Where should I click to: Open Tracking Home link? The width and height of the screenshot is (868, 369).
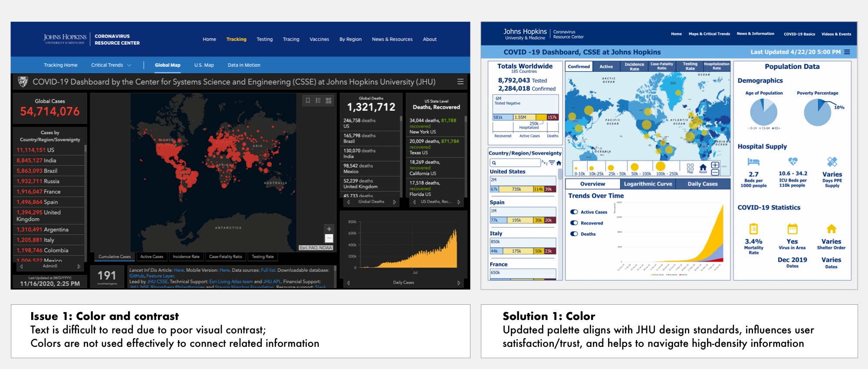(60, 65)
